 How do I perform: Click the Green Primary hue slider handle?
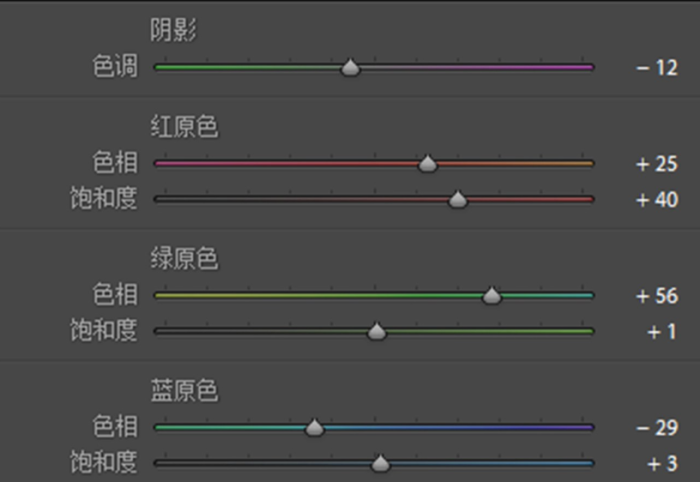click(x=491, y=296)
